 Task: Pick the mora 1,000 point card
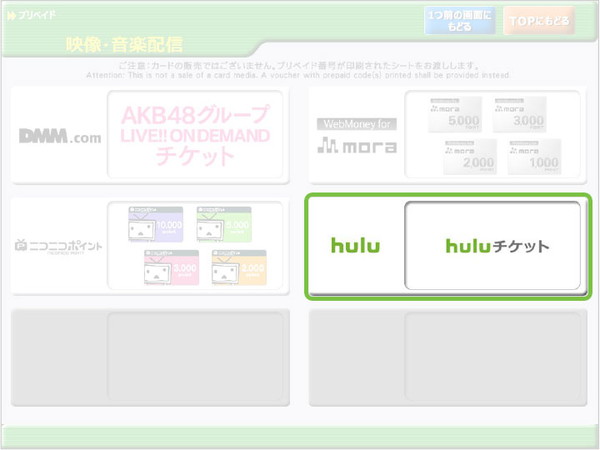(x=535, y=157)
